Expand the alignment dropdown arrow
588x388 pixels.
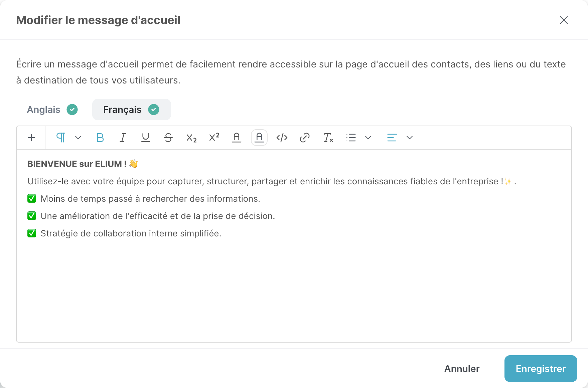[410, 138]
